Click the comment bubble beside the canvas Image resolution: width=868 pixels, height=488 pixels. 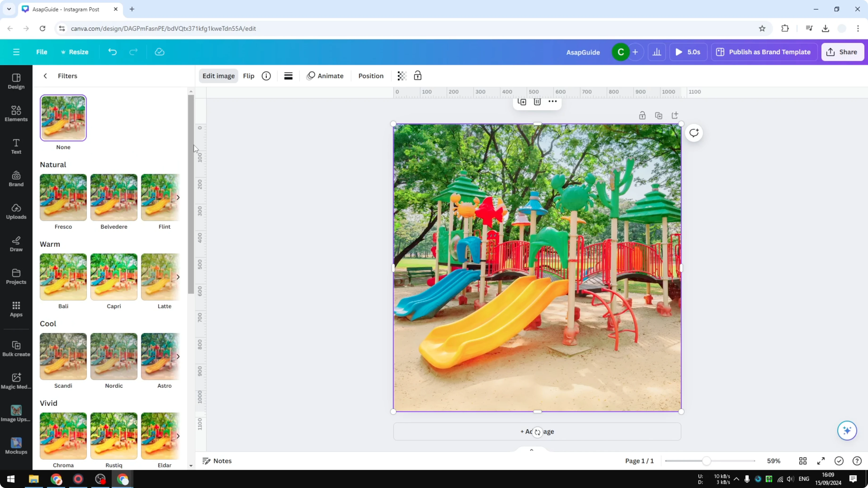click(x=694, y=133)
